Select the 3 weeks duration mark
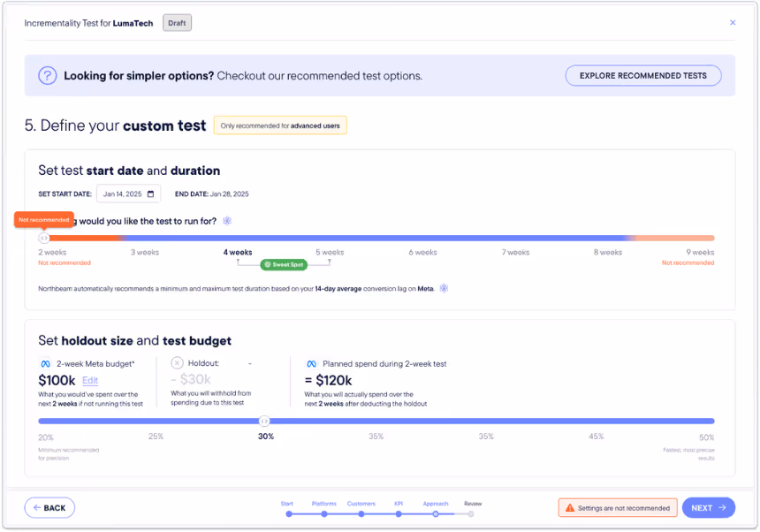The height and width of the screenshot is (532, 760). point(145,253)
